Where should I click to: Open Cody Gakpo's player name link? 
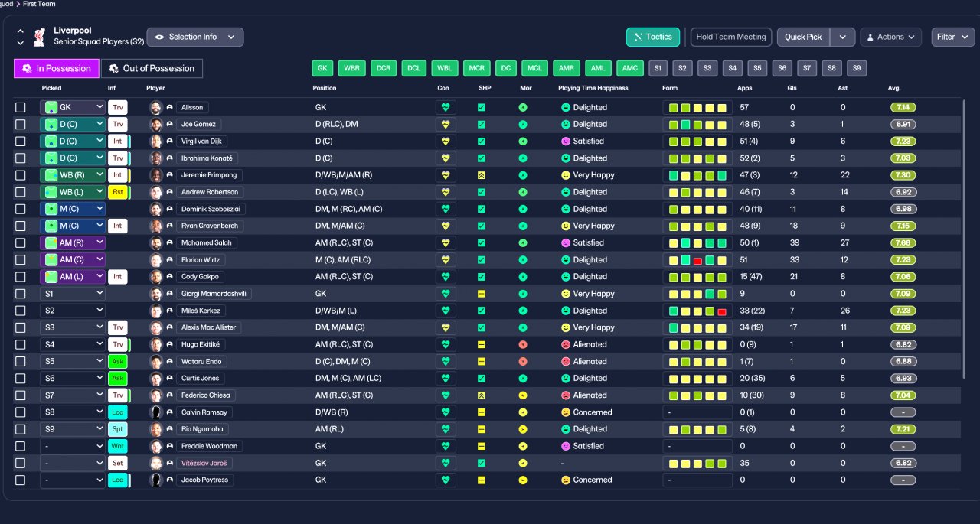[x=200, y=277]
